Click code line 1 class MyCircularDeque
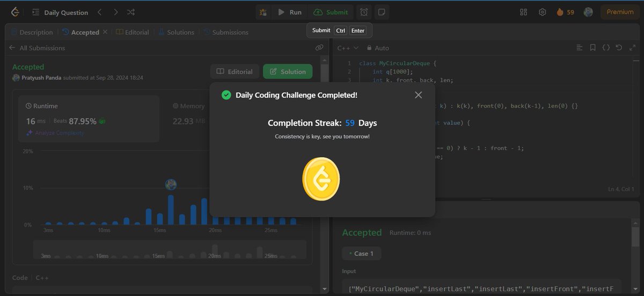Image resolution: width=644 pixels, height=296 pixels. click(398, 63)
